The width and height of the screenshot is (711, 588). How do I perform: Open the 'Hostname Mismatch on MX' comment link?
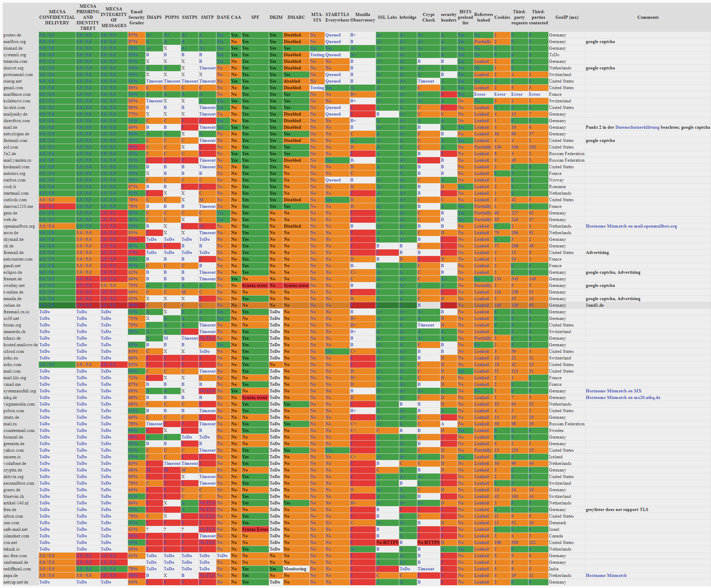coord(614,391)
